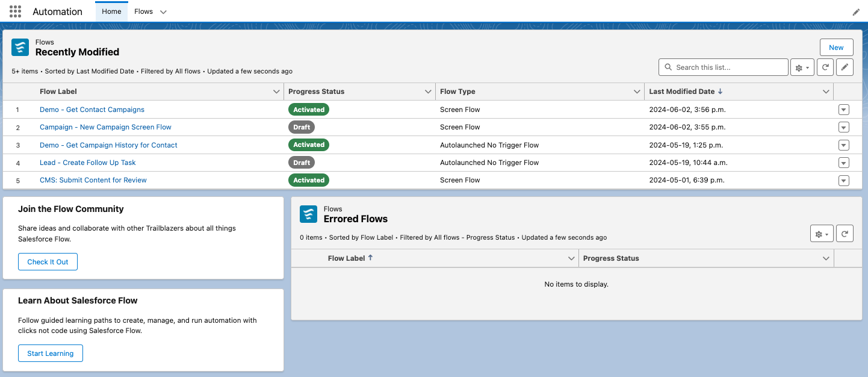Screen dimensions: 868x377
Task: Open Flow Type column menu
Action: click(x=637, y=92)
